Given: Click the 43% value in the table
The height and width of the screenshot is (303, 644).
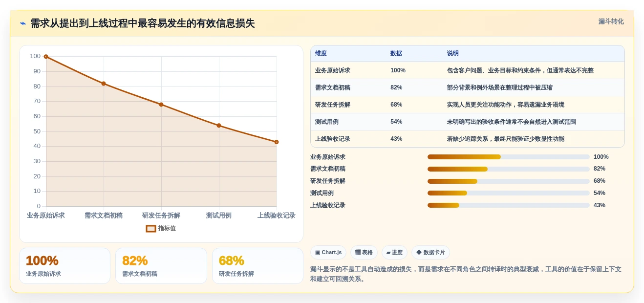Looking at the screenshot, I should [x=396, y=139].
